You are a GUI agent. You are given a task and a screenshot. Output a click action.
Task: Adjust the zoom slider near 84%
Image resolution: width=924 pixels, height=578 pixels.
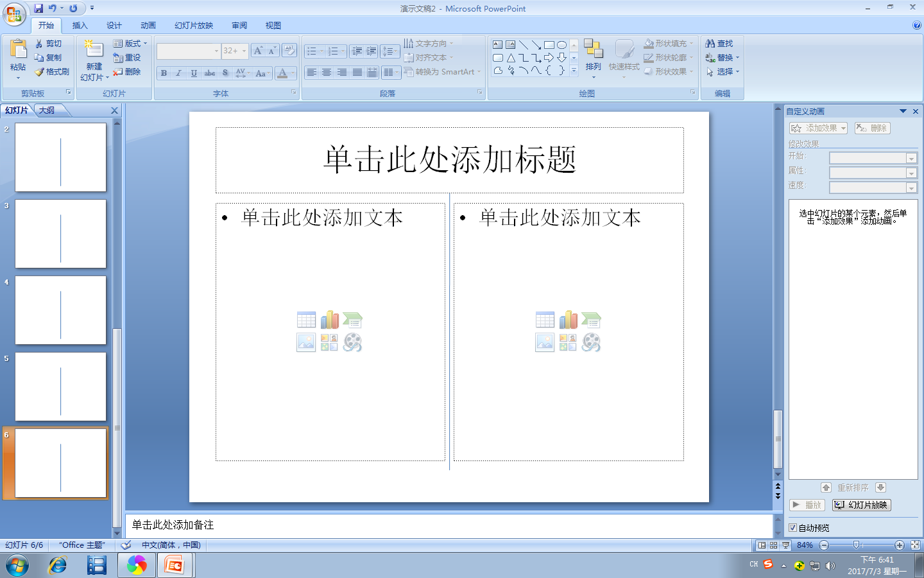856,545
